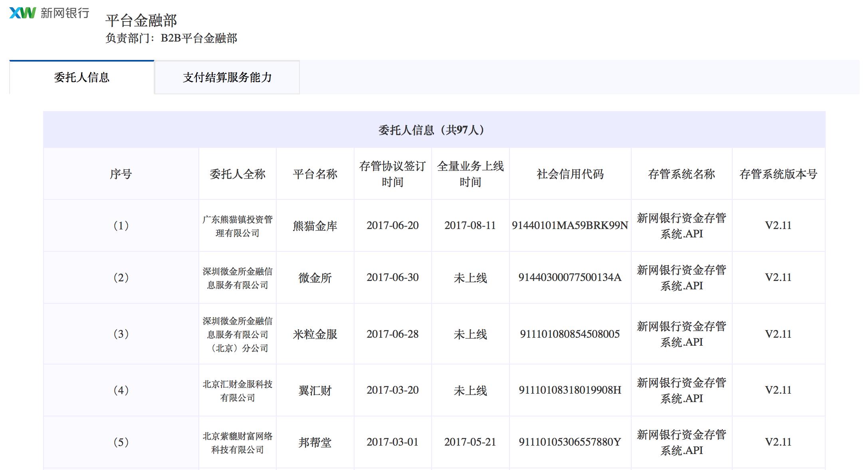Click launch date 2017-08-11
The width and height of the screenshot is (868, 470).
tap(470, 225)
